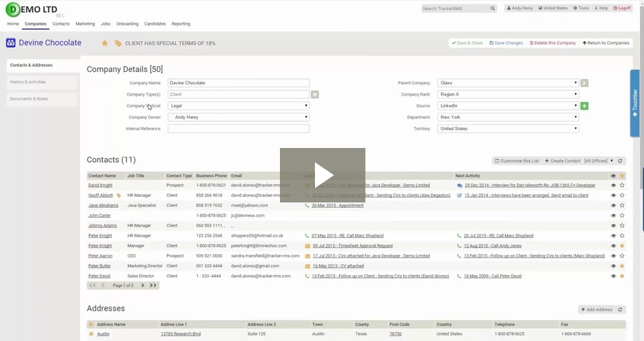Click the tag icon next to Geoff Abbott
644x341 pixels.
[x=118, y=195]
